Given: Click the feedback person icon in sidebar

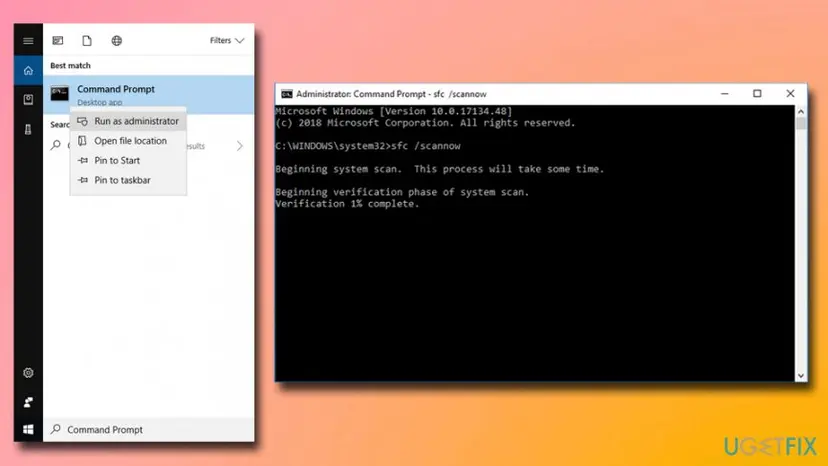Looking at the screenshot, I should (28, 402).
